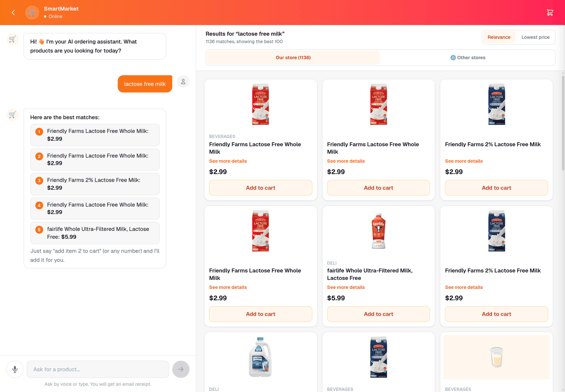Image resolution: width=565 pixels, height=392 pixels.
Task: Start voice input with the microphone button
Action: [x=15, y=369]
